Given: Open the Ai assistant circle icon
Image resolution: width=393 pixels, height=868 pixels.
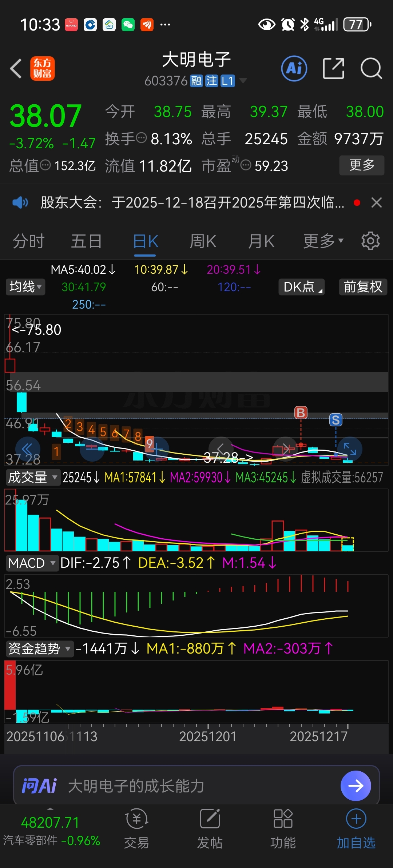Looking at the screenshot, I should tap(294, 68).
